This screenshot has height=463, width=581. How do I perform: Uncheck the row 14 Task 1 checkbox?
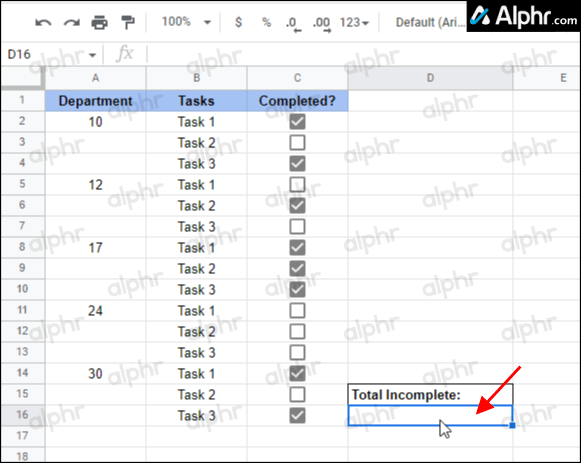tap(298, 373)
